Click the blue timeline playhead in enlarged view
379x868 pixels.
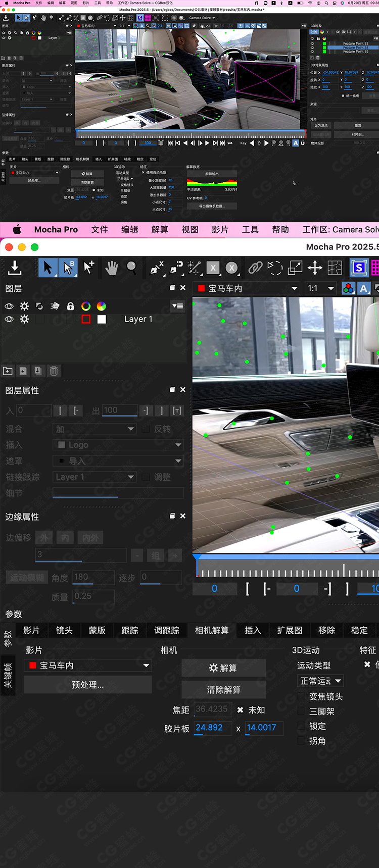(197, 558)
